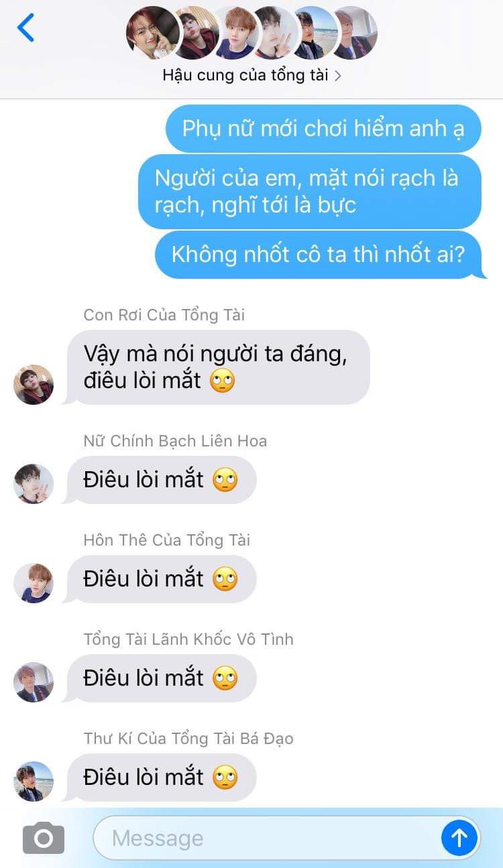Viewport: 503px width, 868px height.
Task: Tap the blue send arrow button
Action: 459,837
